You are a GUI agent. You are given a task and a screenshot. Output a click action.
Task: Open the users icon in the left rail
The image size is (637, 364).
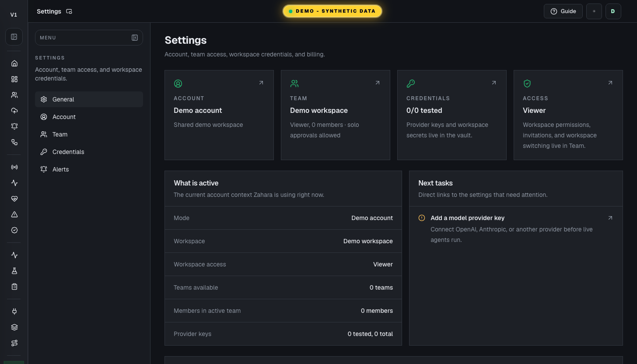(14, 95)
